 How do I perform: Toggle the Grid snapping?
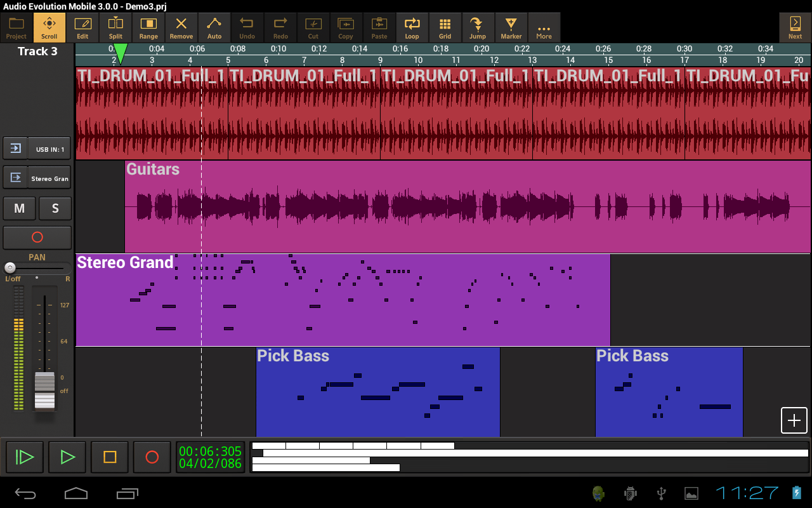tap(445, 28)
